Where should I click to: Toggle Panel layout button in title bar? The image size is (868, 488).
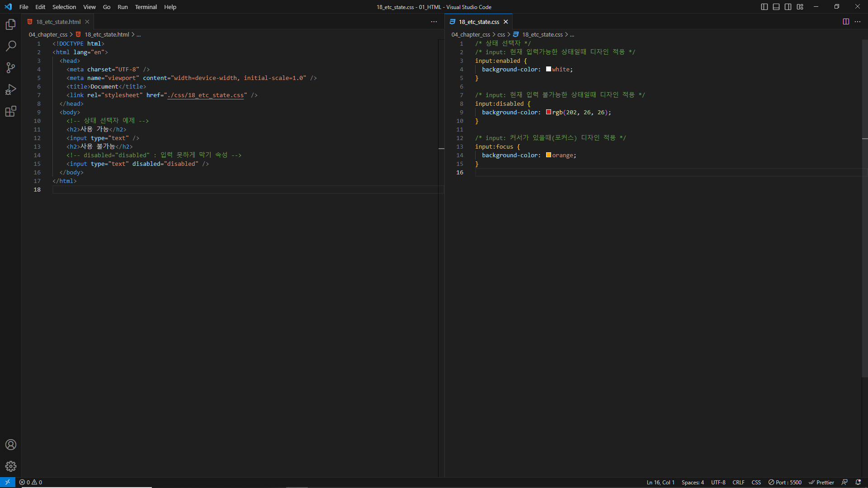tap(776, 7)
